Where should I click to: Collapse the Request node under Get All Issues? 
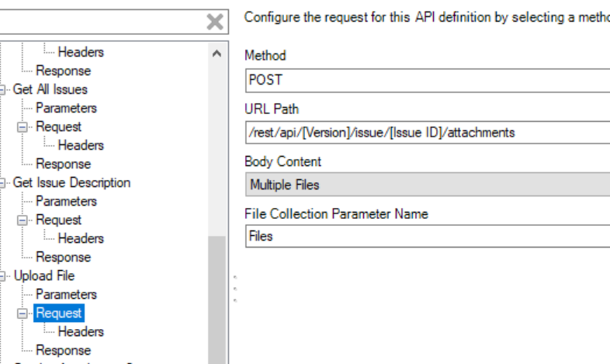[x=22, y=127]
